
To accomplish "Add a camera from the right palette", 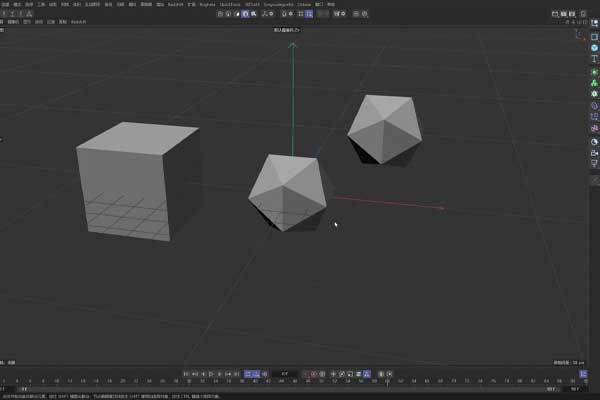I will pyautogui.click(x=594, y=153).
